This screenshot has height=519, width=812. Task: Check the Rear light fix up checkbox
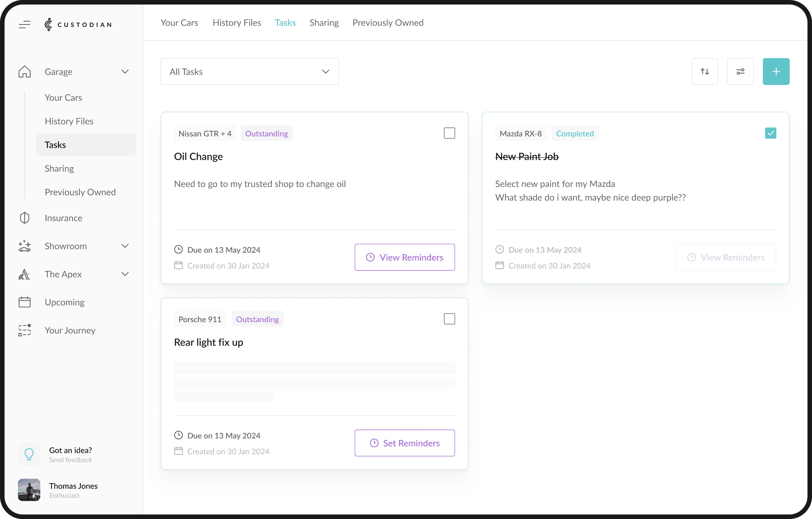[449, 319]
